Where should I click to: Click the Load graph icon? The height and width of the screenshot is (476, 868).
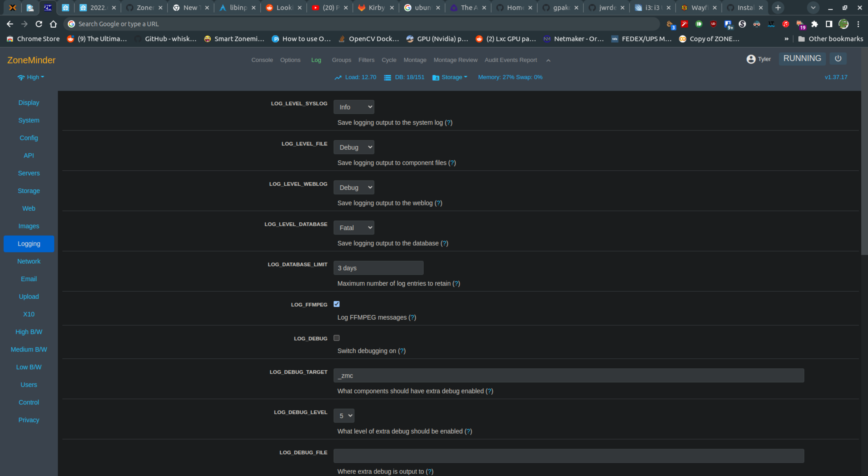click(338, 78)
